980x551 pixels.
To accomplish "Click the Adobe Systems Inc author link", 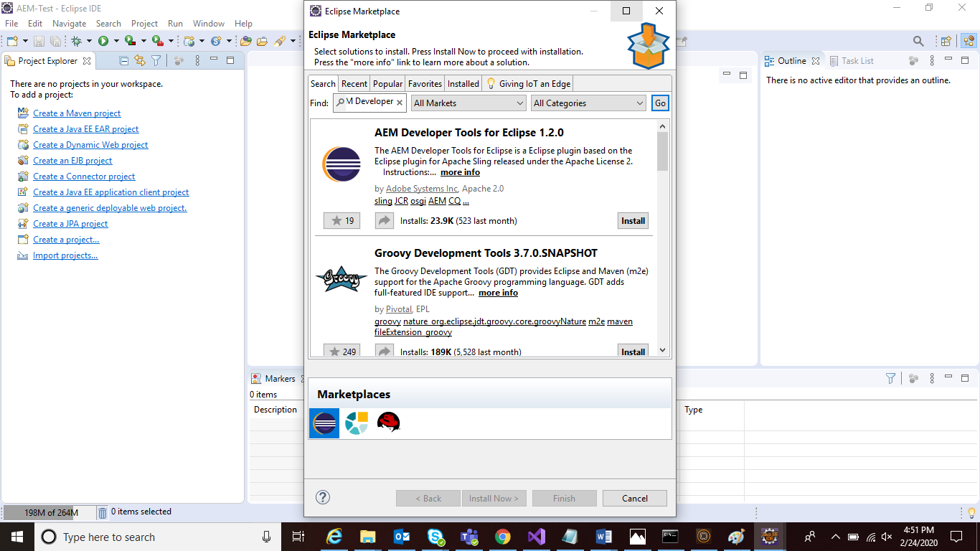I will [x=422, y=189].
